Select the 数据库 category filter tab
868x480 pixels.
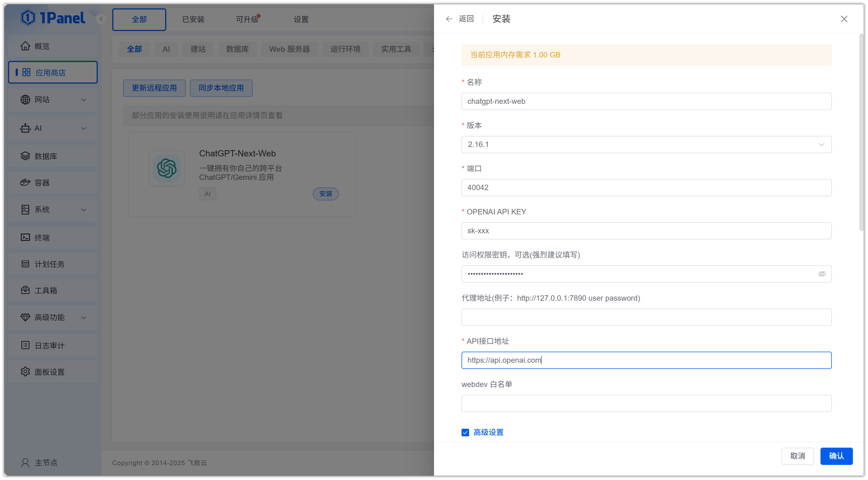[x=237, y=49]
